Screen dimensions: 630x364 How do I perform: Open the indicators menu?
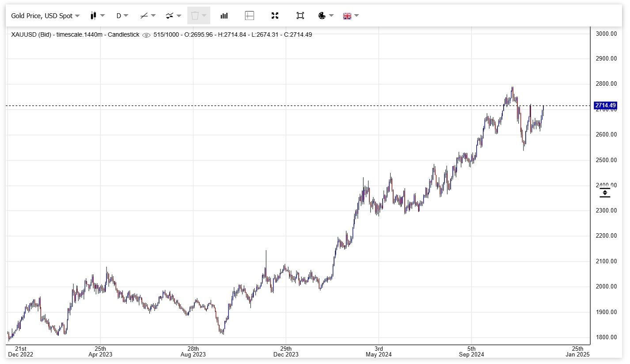[x=173, y=16]
